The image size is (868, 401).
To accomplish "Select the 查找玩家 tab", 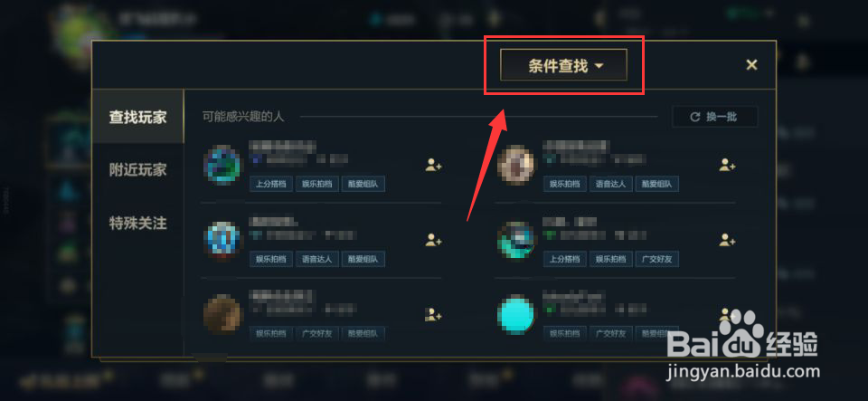I will (137, 117).
